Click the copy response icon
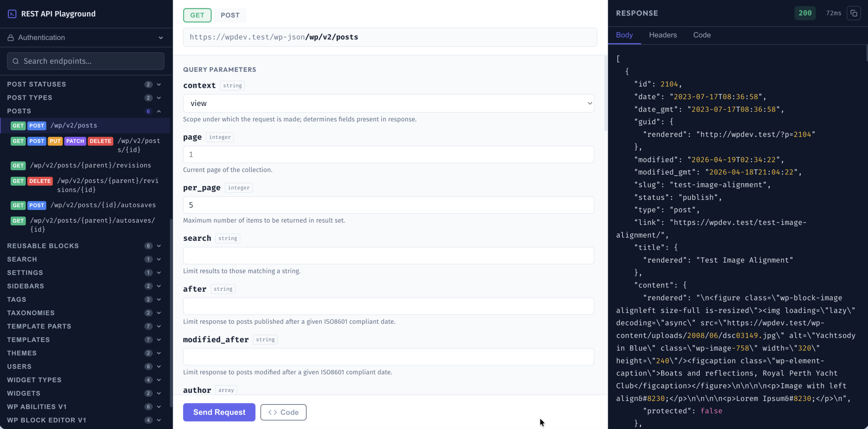 click(x=854, y=13)
